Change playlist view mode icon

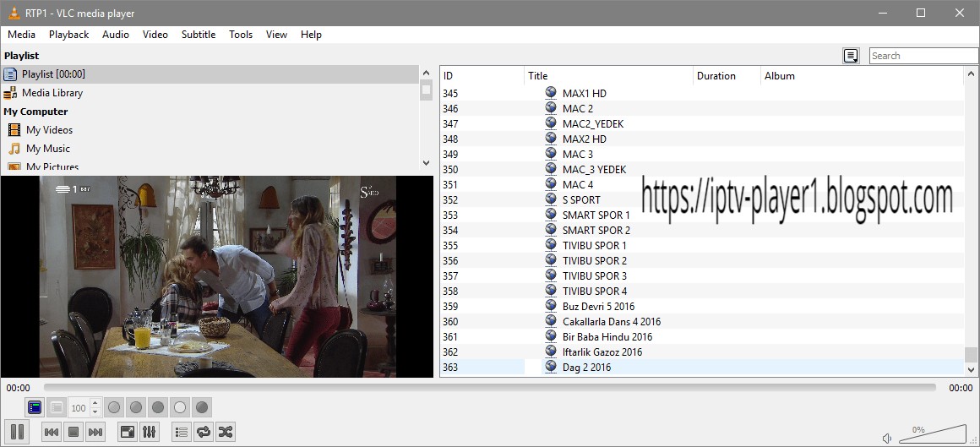point(851,56)
